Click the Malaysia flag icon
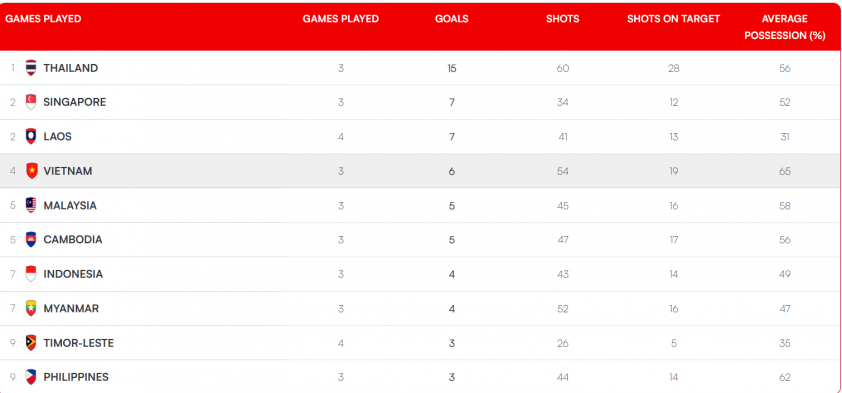 coord(31,205)
